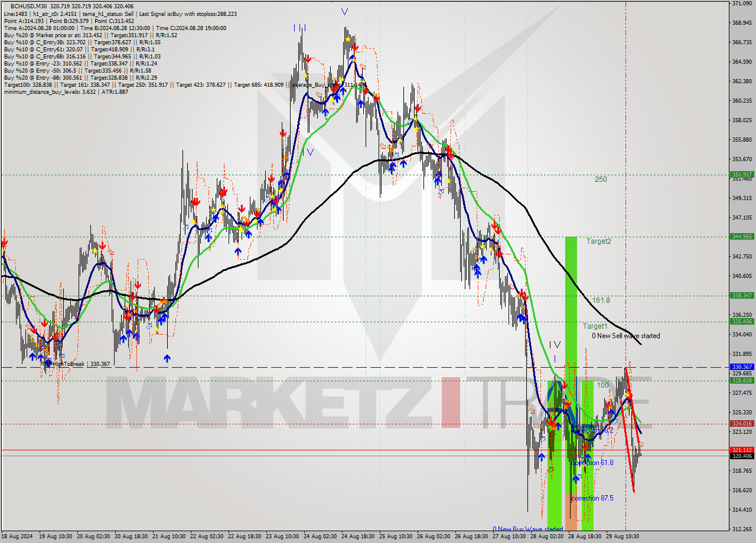The height and width of the screenshot is (543, 756).
Task: Select the red 324.016 price tag
Action: point(742,424)
